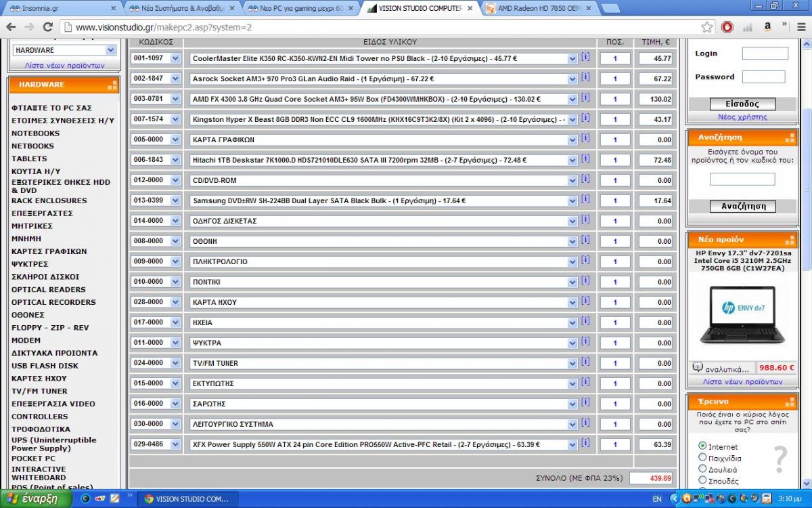Open the ΚΑΡΤΑ ΓΡΑΦΙΚΩΝ product dropdown

click(x=383, y=140)
